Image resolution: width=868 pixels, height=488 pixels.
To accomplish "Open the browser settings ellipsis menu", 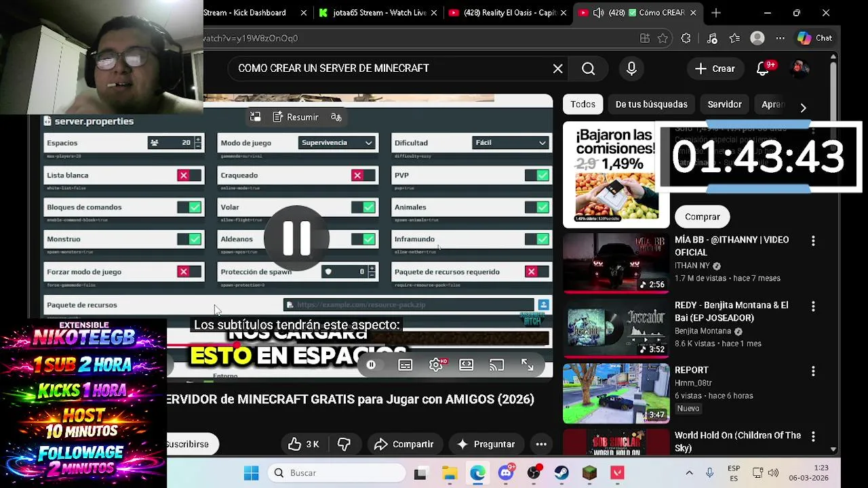I will [781, 39].
